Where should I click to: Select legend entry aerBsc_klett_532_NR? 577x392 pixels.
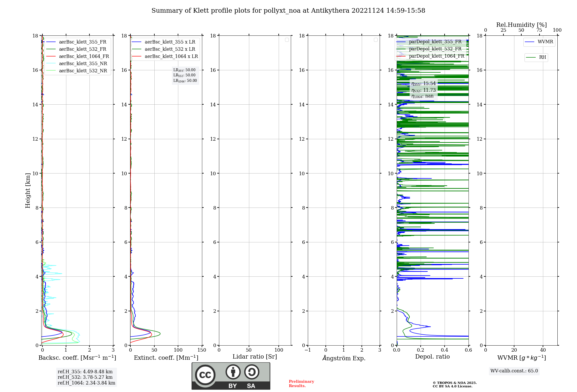pos(77,71)
